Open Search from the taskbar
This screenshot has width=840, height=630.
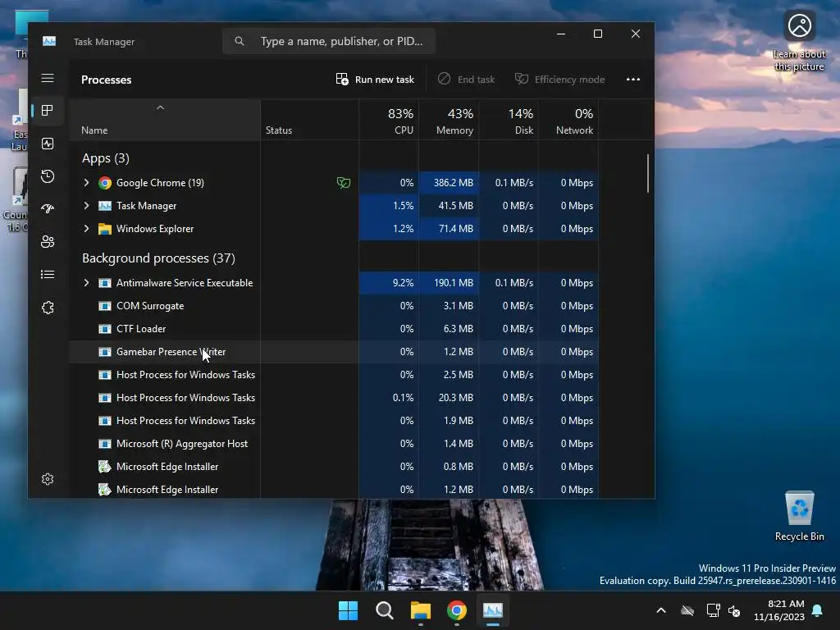(385, 610)
